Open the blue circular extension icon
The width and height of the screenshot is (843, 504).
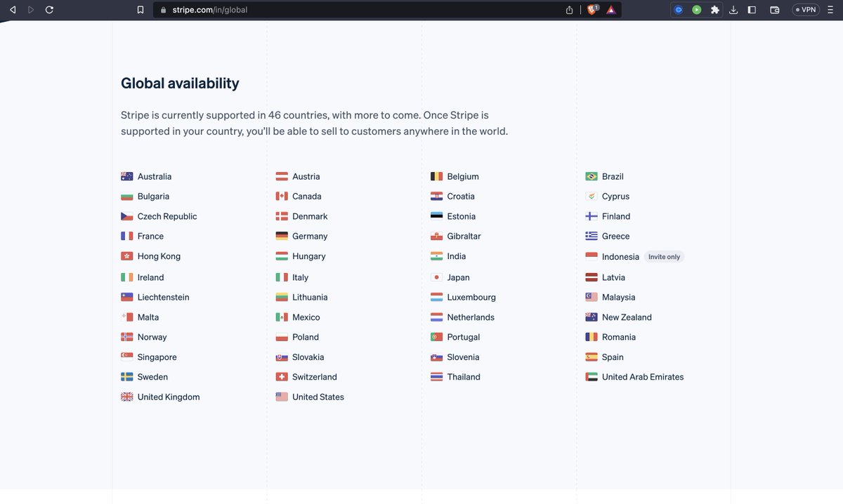pyautogui.click(x=679, y=10)
